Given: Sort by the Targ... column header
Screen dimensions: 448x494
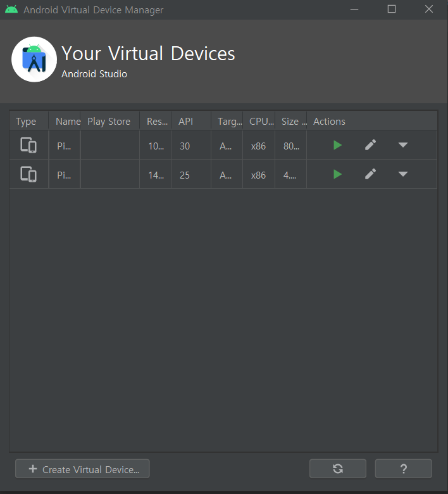Looking at the screenshot, I should click(227, 121).
